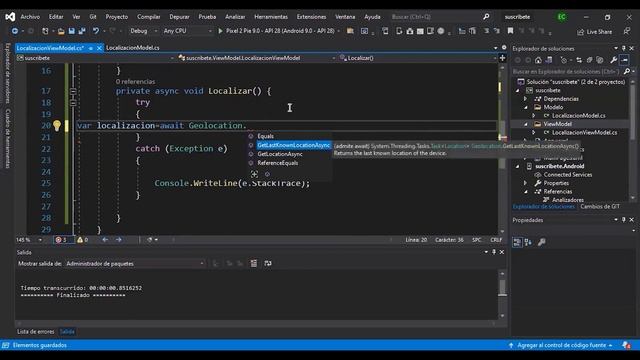Open the Live Share feedback person icon
Viewport: 640px width, 360px height.
[627, 31]
